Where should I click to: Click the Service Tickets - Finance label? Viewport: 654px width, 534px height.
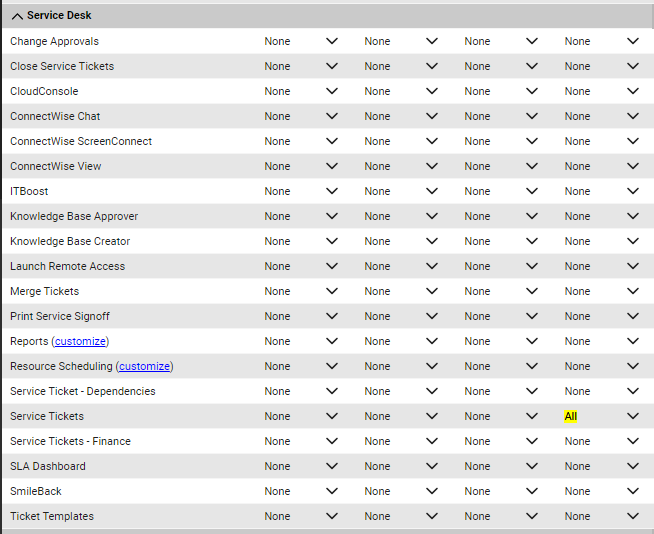pos(70,441)
